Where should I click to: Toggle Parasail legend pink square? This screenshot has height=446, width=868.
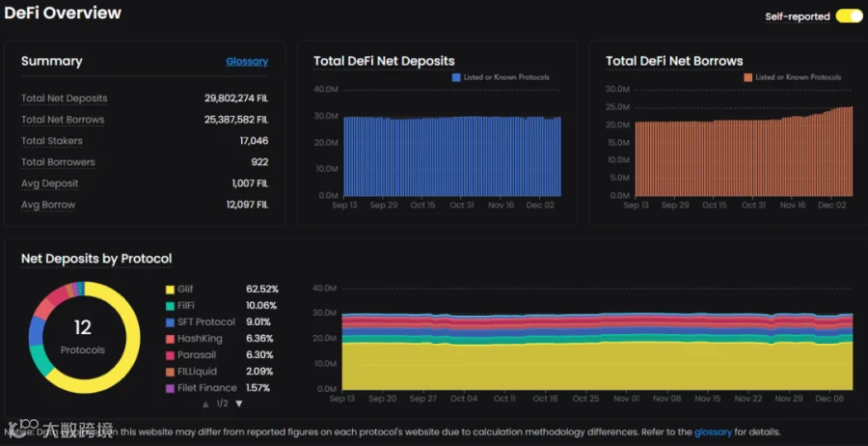point(170,355)
